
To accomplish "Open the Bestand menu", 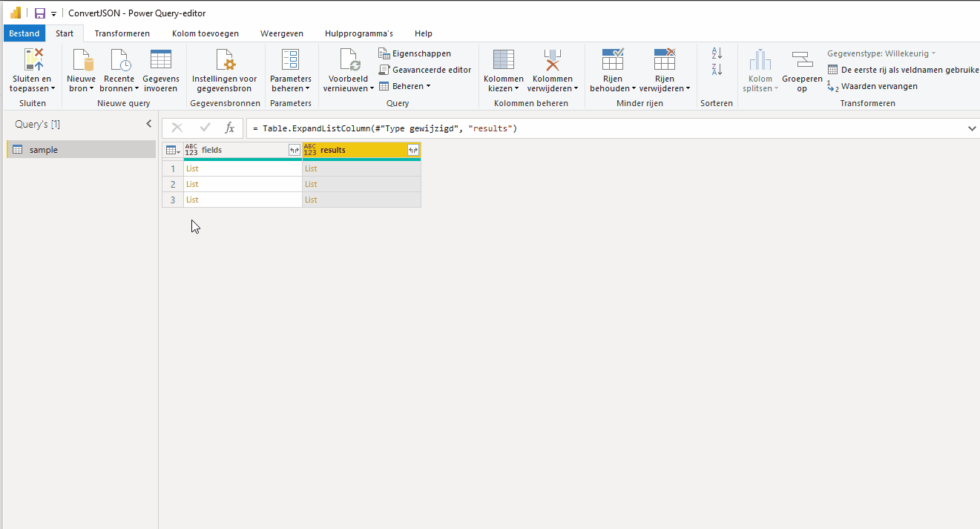I will (24, 33).
